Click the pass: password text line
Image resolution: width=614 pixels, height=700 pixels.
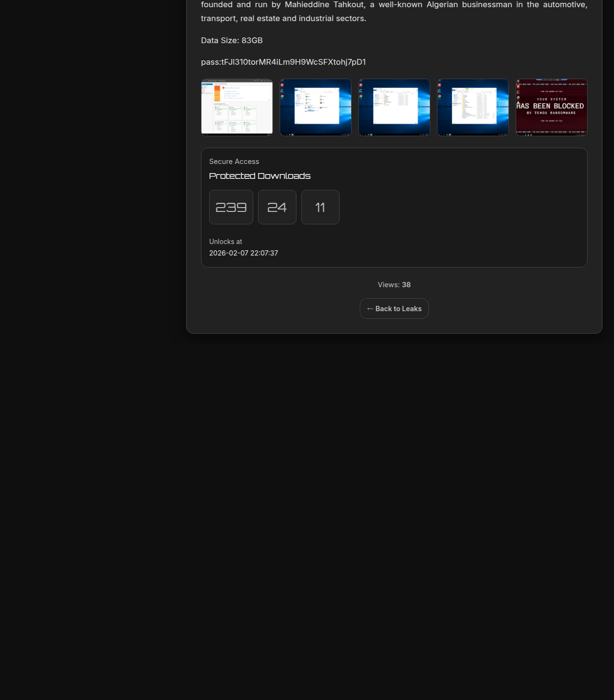pyautogui.click(x=283, y=62)
